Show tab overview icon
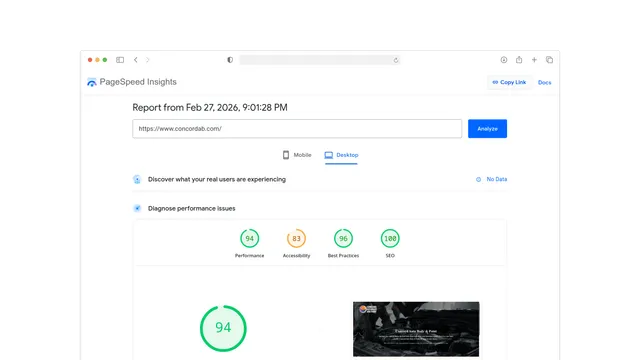 pos(549,60)
